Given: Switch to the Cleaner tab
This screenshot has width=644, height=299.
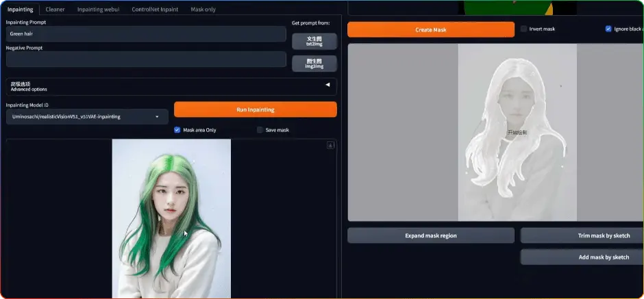Looking at the screenshot, I should click(x=55, y=10).
